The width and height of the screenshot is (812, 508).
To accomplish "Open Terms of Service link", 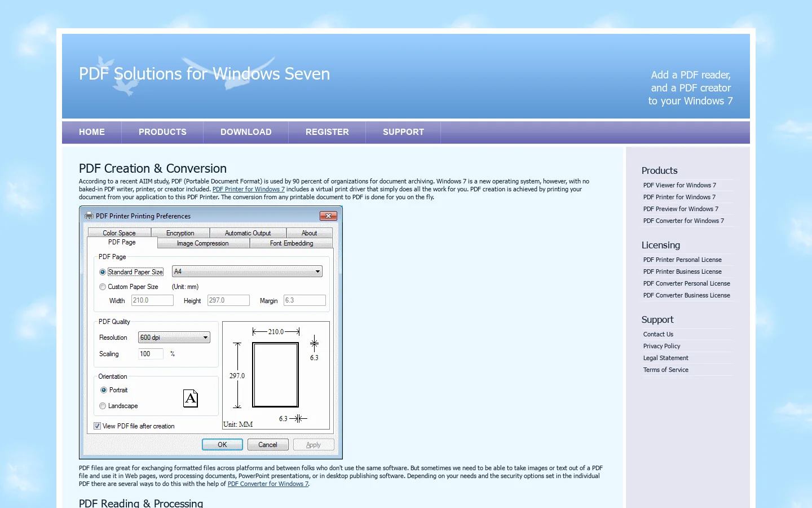I will tap(665, 370).
